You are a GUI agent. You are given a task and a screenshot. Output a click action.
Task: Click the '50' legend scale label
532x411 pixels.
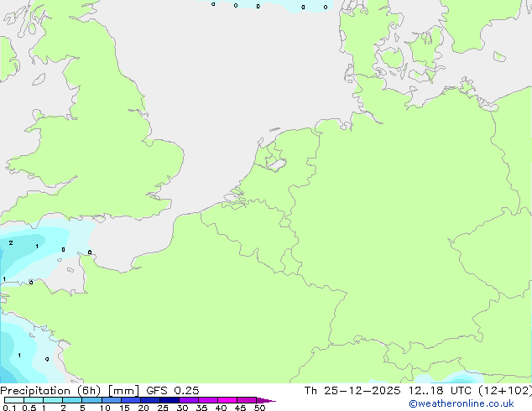tap(259, 408)
